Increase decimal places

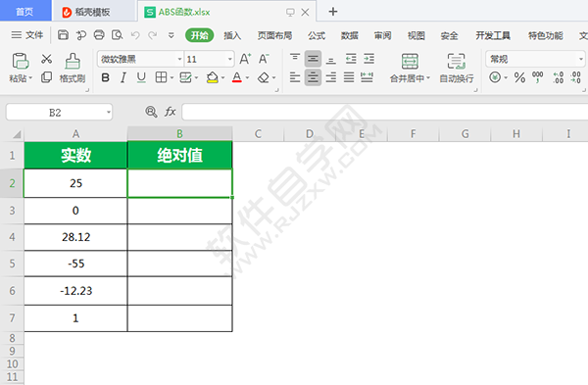point(558,77)
